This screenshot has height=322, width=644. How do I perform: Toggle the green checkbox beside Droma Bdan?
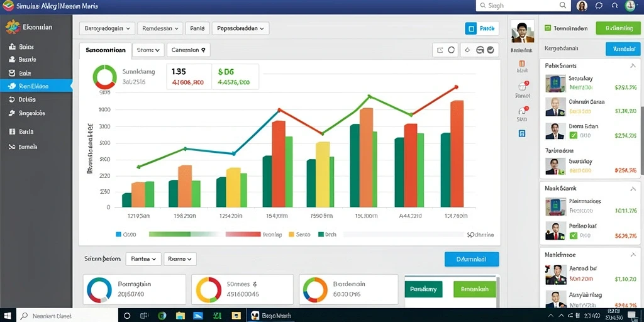tap(574, 136)
